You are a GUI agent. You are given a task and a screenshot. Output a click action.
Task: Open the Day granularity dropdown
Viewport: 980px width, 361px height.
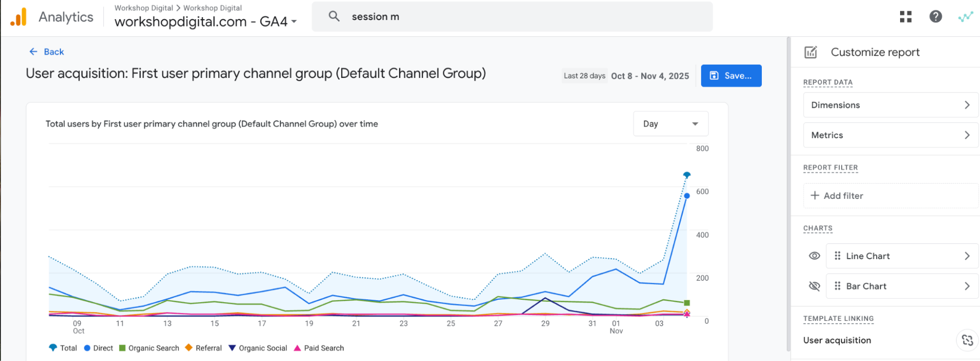click(671, 124)
